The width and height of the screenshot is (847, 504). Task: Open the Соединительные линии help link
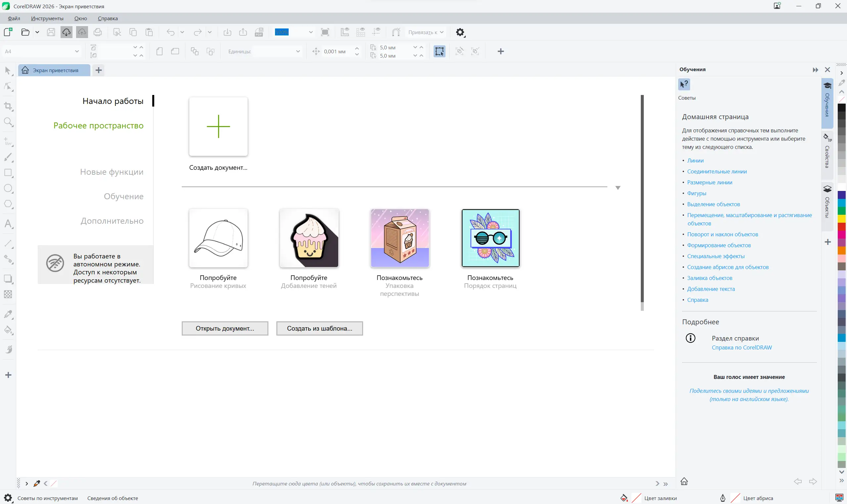[717, 171]
